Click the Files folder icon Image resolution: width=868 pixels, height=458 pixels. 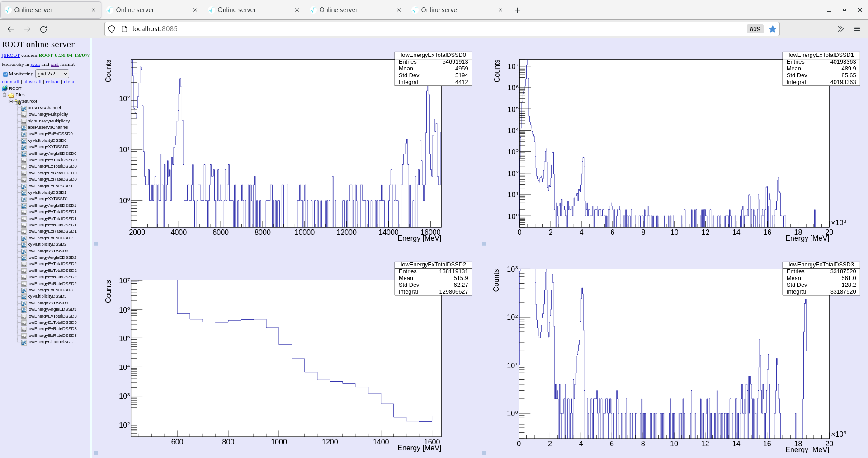pyautogui.click(x=11, y=95)
